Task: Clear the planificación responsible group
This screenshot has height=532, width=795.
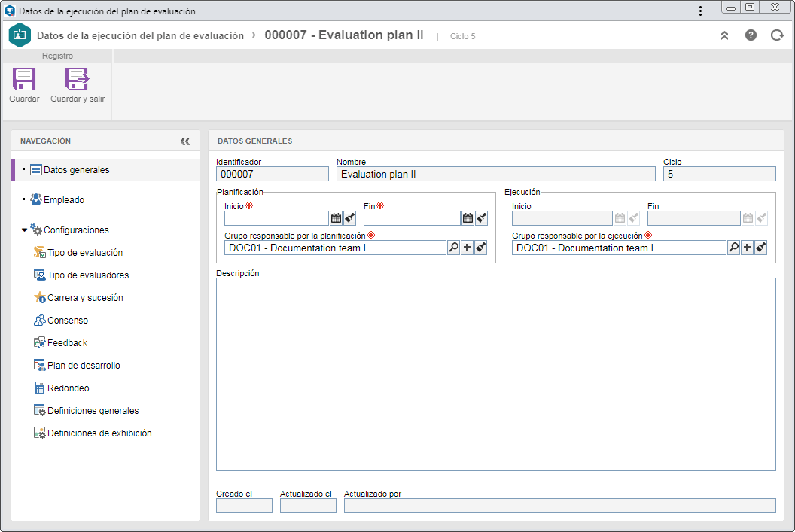Action: [x=481, y=248]
